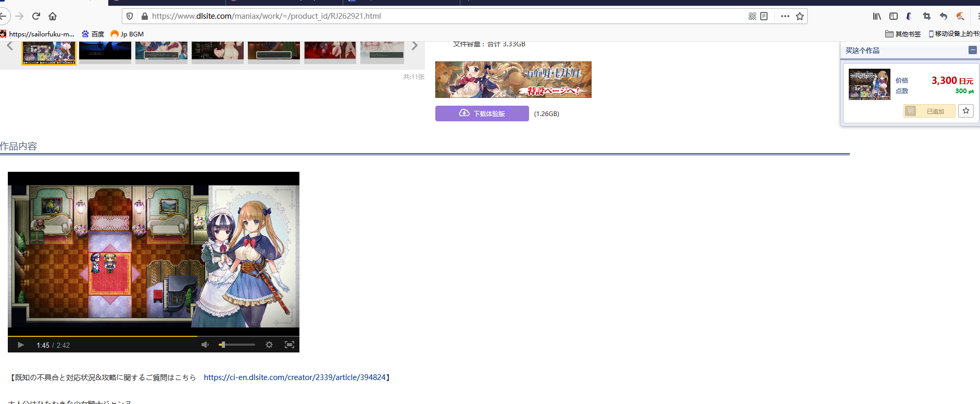Toggle the browser sidebar
The image size is (980, 404).
point(894,16)
